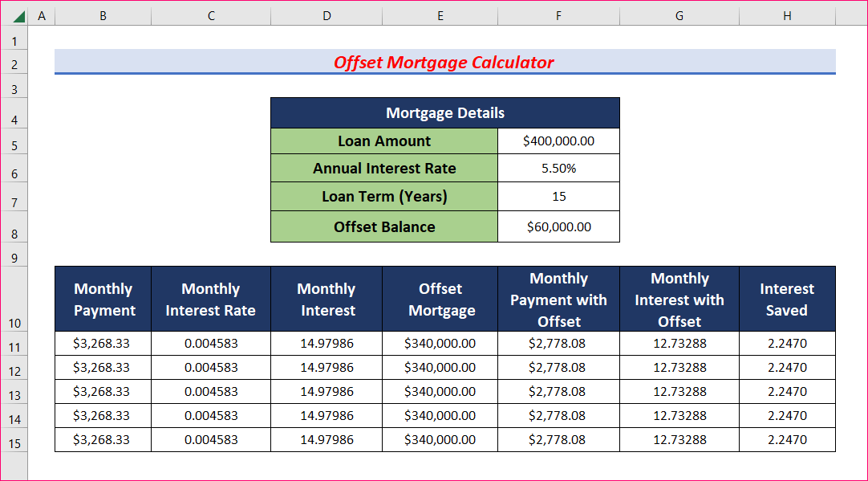Click the $60,000.00 Offset Balance value
Image resolution: width=868 pixels, height=481 pixels.
point(558,226)
